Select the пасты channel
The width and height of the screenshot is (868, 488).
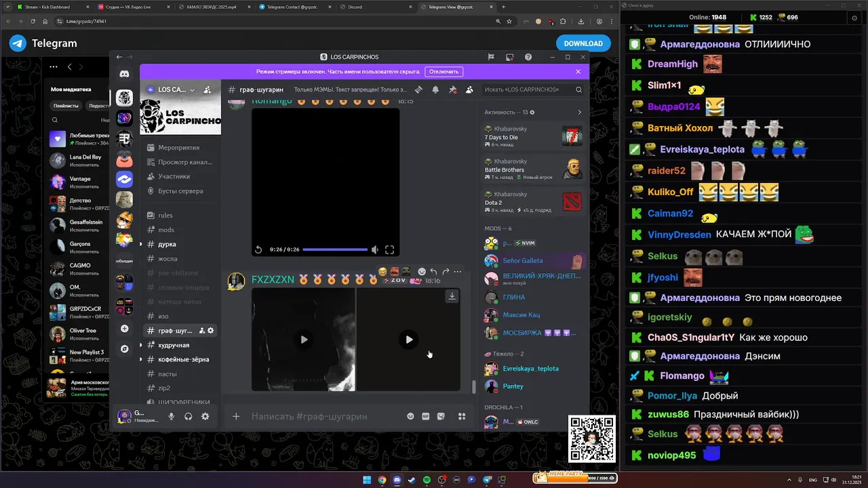[180, 374]
